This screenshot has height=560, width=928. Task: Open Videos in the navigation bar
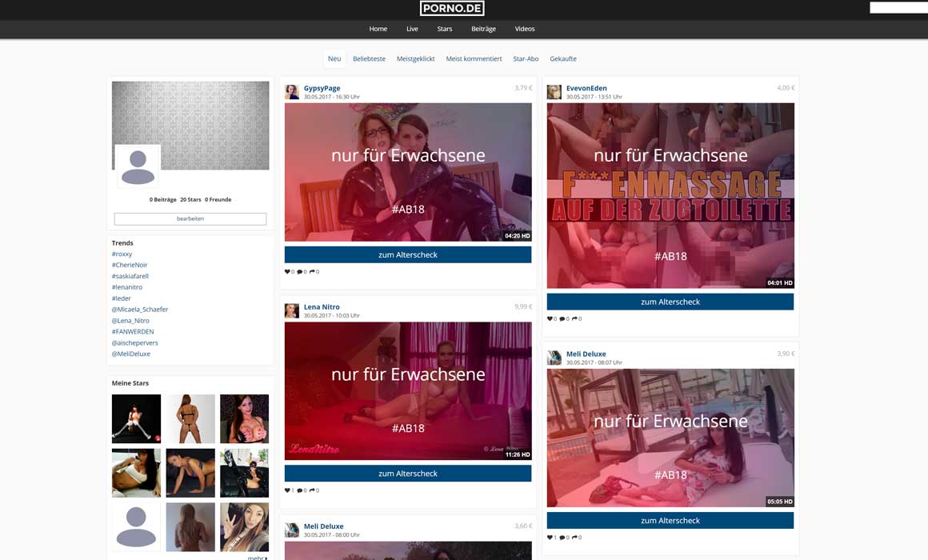pos(525,29)
